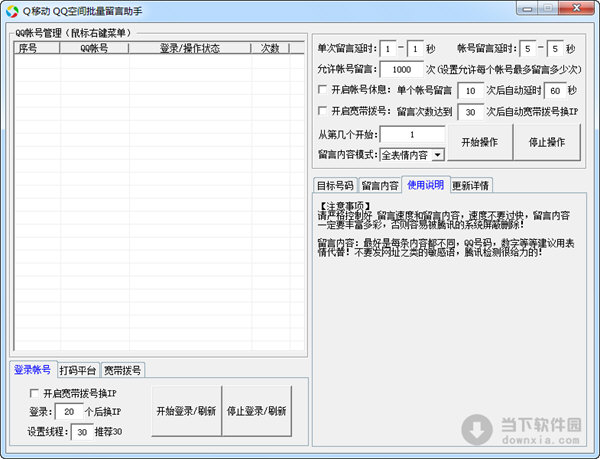Switch to the 打码平台 tab
The height and width of the screenshot is (459, 600).
tap(78, 369)
